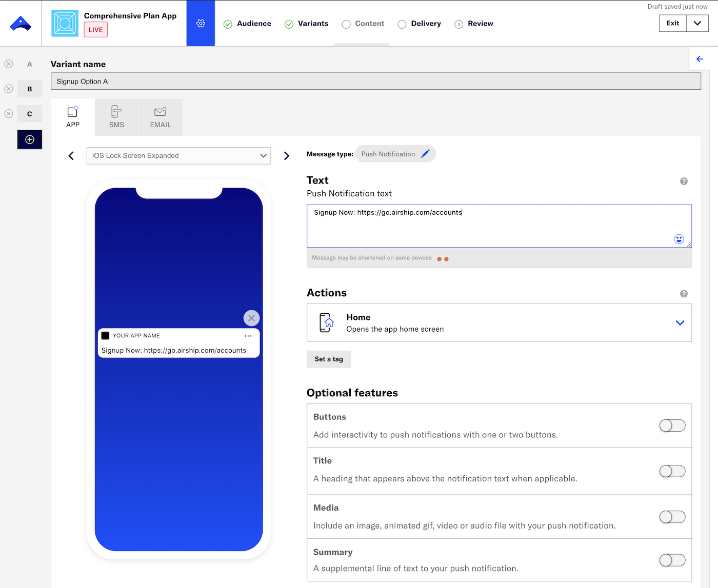The height and width of the screenshot is (588, 718).
Task: Click the LIVE status badge
Action: [x=96, y=30]
